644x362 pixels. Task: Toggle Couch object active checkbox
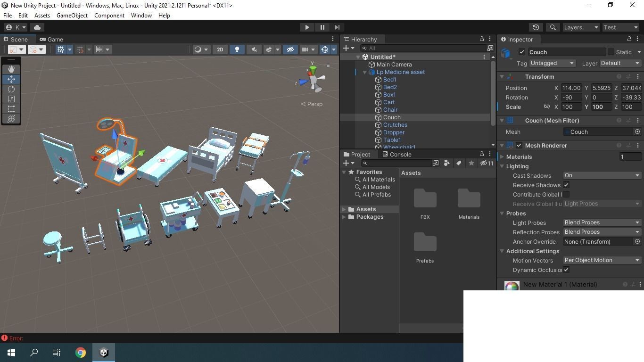pyautogui.click(x=521, y=52)
